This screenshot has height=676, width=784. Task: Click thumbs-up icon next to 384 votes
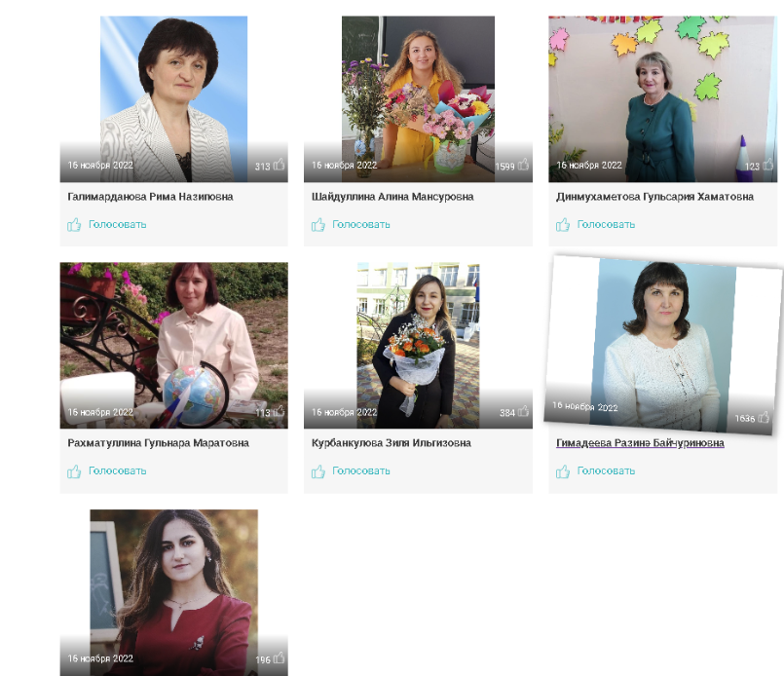(524, 411)
